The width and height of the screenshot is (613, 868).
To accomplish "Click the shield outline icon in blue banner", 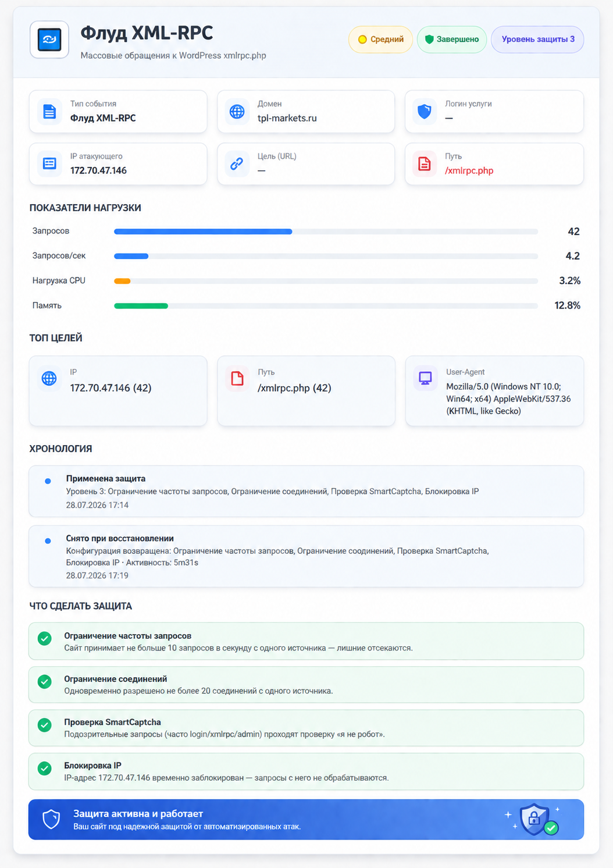I will point(52,819).
